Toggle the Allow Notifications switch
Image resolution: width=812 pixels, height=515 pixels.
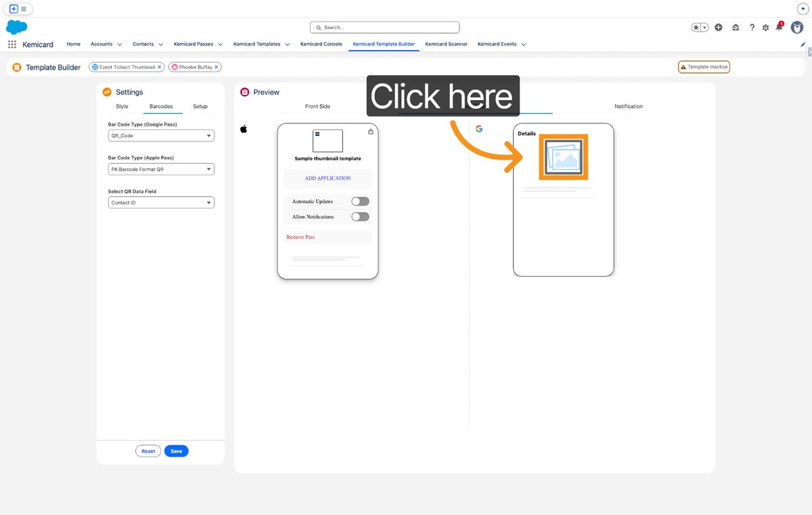pyautogui.click(x=360, y=217)
